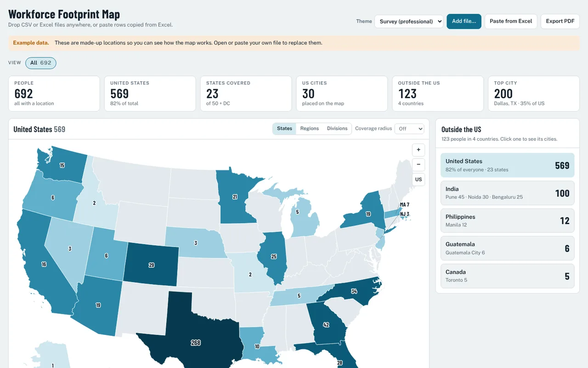588x368 pixels.
Task: Click Louisiana state labeled 10
Action: coord(257,346)
